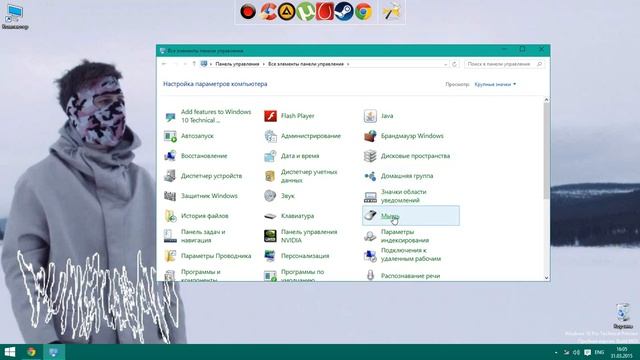The image size is (640, 360).
Task: Expand the address bar history dropdown arrow
Action: [x=445, y=64]
